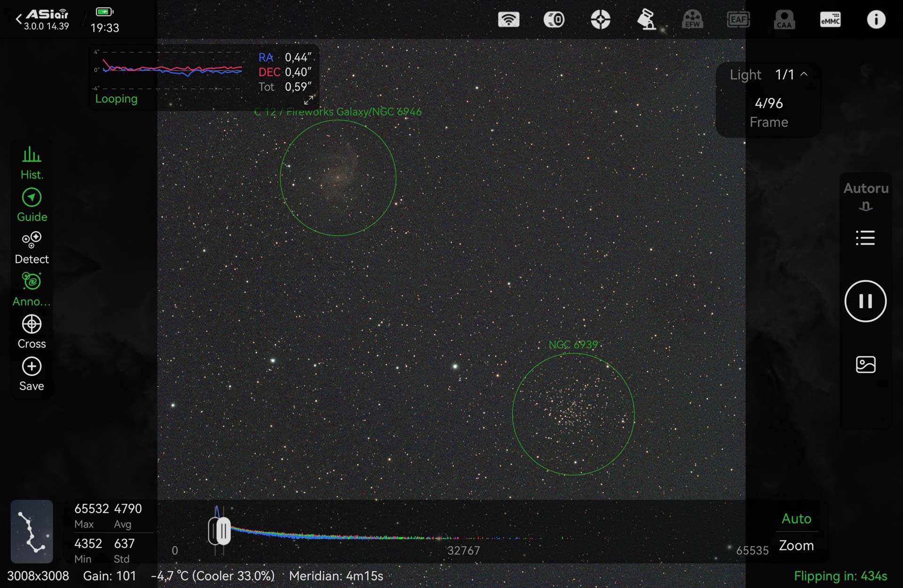The image size is (903, 588).
Task: Click the Zoom button
Action: pos(796,545)
